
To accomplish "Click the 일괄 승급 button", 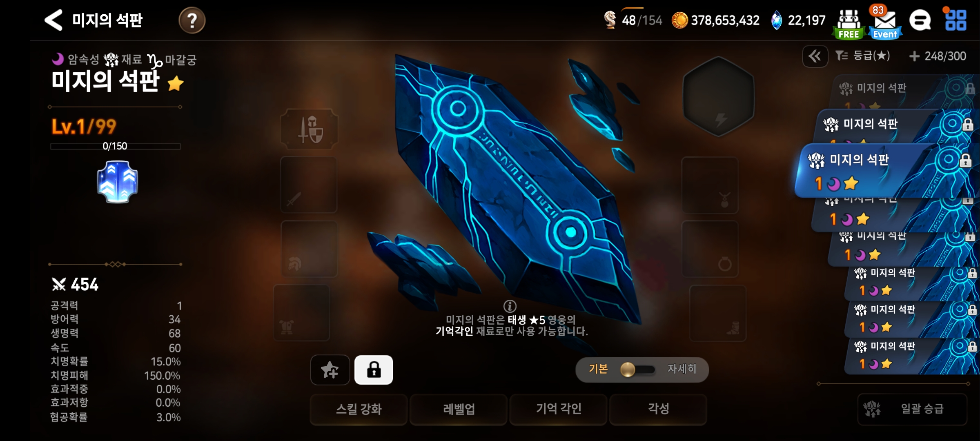I will tap(912, 409).
